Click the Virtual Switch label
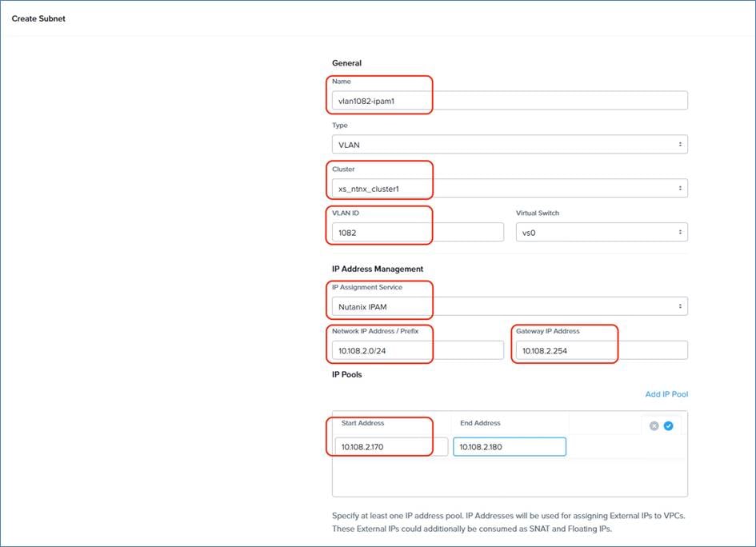756x547 pixels. 538,213
